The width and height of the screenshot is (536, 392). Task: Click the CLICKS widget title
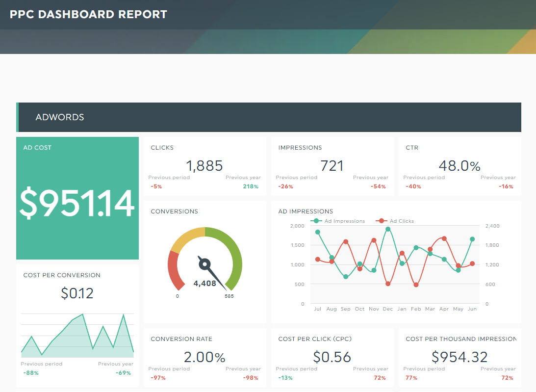tap(162, 147)
